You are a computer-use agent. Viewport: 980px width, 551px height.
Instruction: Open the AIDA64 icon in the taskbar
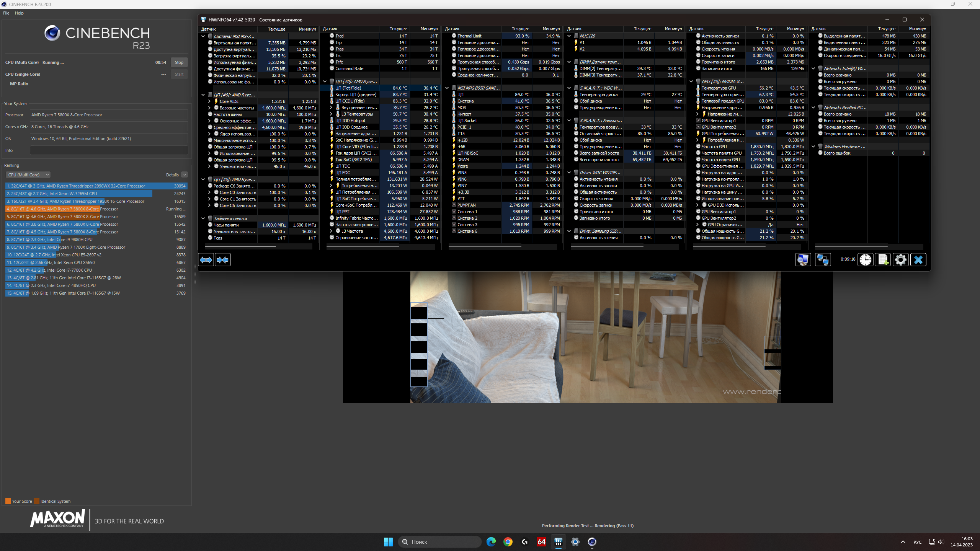[x=541, y=542]
